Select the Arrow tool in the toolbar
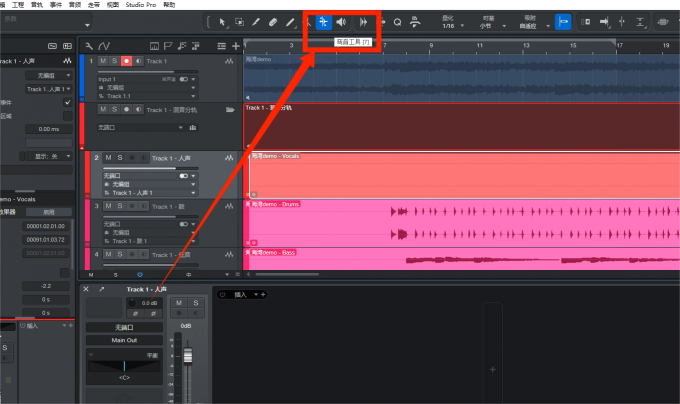This screenshot has height=404, width=680. coord(222,22)
